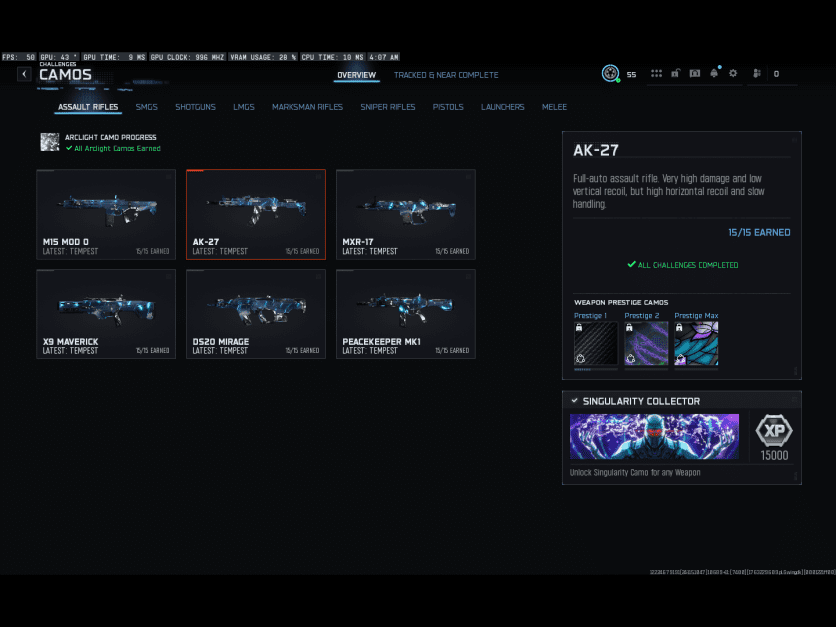The height and width of the screenshot is (627, 836).
Task: Click the Prestige 1 camo progress bar
Action: coord(595,369)
